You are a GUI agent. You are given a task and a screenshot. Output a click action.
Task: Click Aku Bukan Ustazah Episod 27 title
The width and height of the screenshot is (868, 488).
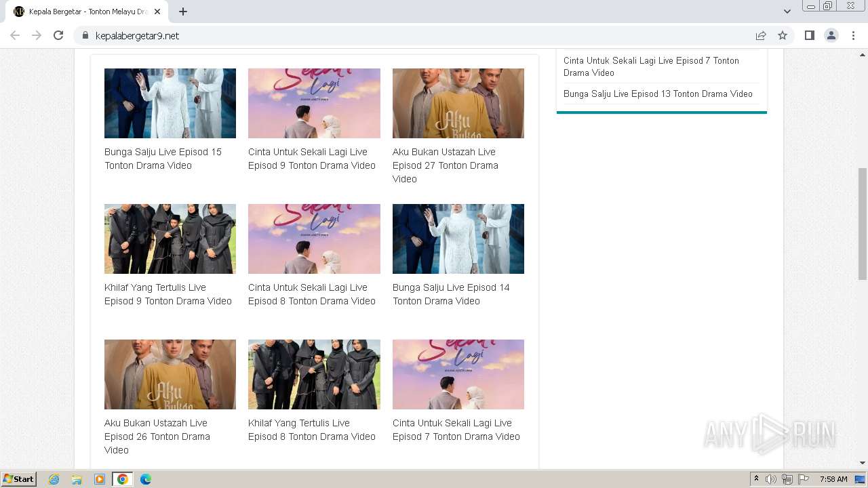coord(446,165)
